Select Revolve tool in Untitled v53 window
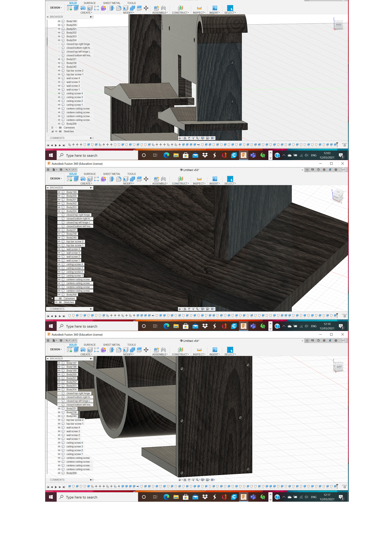The width and height of the screenshot is (392, 555). click(x=83, y=179)
